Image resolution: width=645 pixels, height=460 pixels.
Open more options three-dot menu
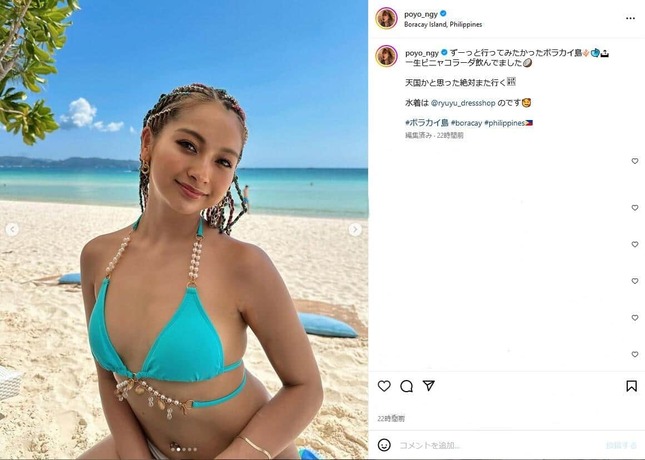click(x=630, y=19)
